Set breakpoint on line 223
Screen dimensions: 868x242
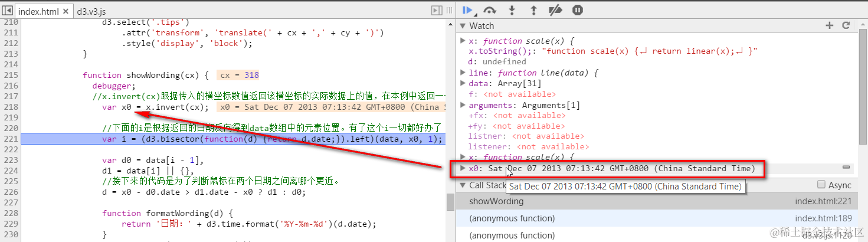(11, 160)
